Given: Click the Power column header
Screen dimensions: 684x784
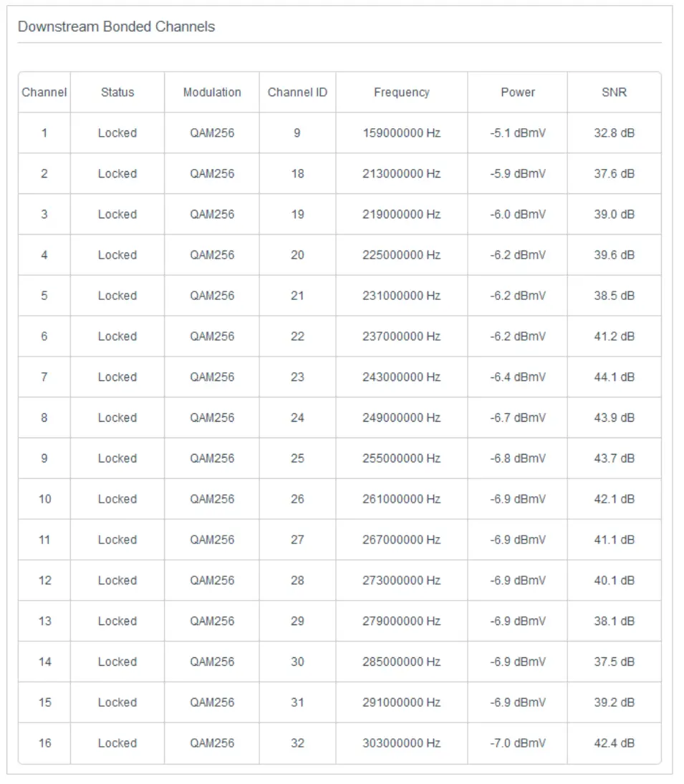Looking at the screenshot, I should (518, 92).
